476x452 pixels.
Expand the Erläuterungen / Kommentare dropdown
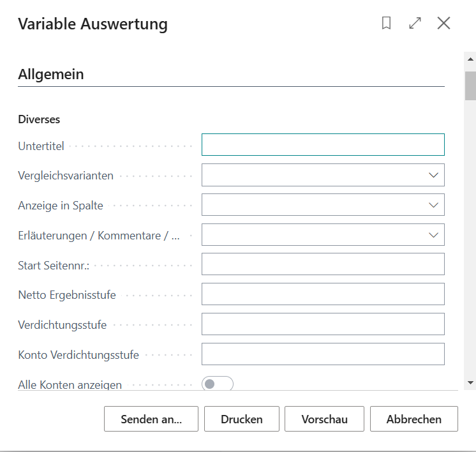323,234
